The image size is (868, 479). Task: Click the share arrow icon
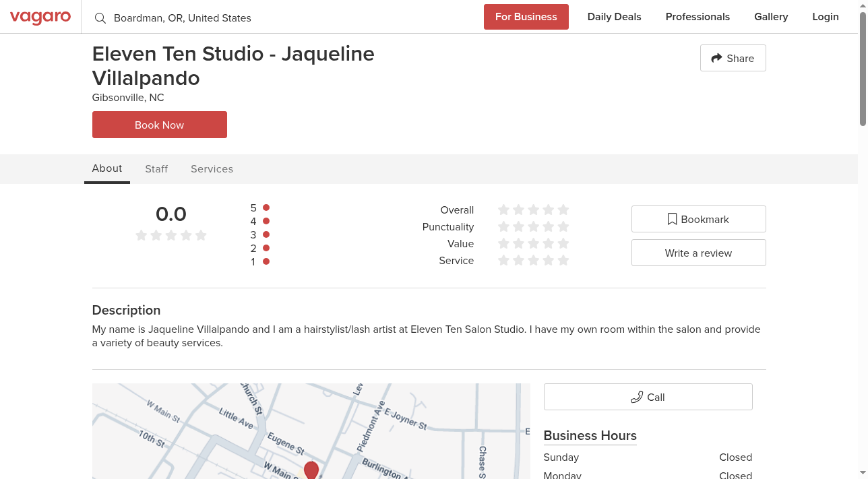pyautogui.click(x=717, y=58)
